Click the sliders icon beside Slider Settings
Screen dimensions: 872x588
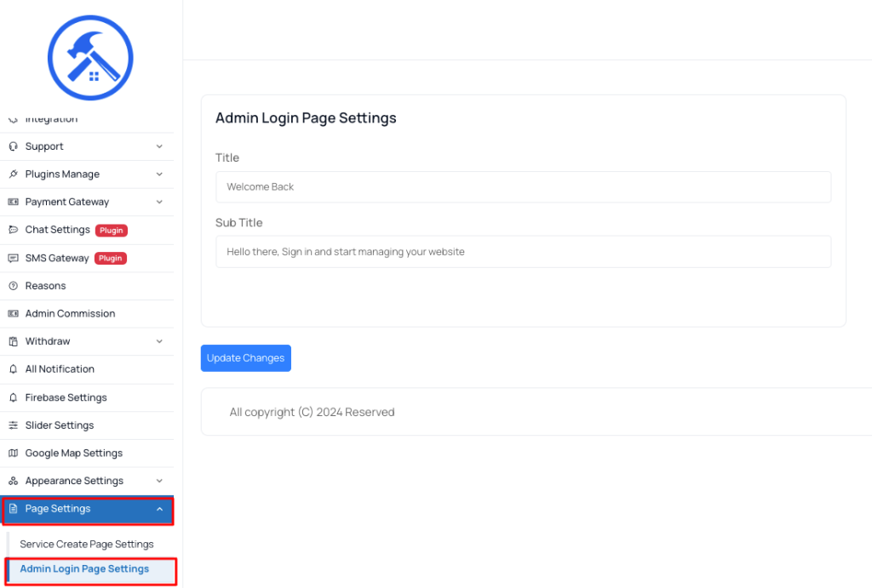tap(14, 425)
